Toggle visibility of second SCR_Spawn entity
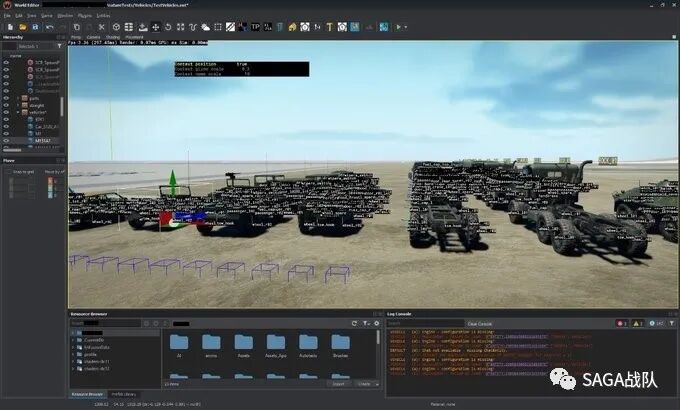 6,69
